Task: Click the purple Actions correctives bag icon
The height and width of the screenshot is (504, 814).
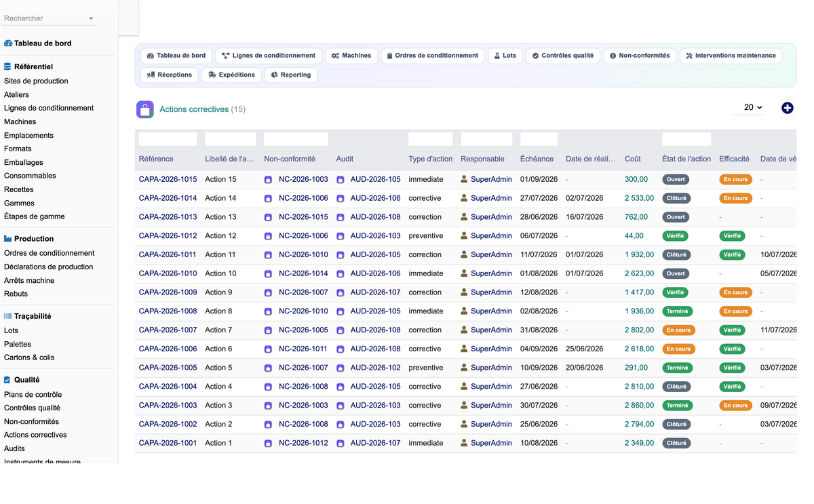Action: (x=145, y=109)
